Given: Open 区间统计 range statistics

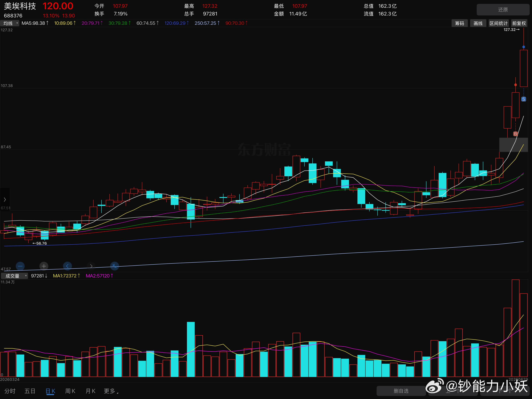Looking at the screenshot, I should pyautogui.click(x=498, y=23).
